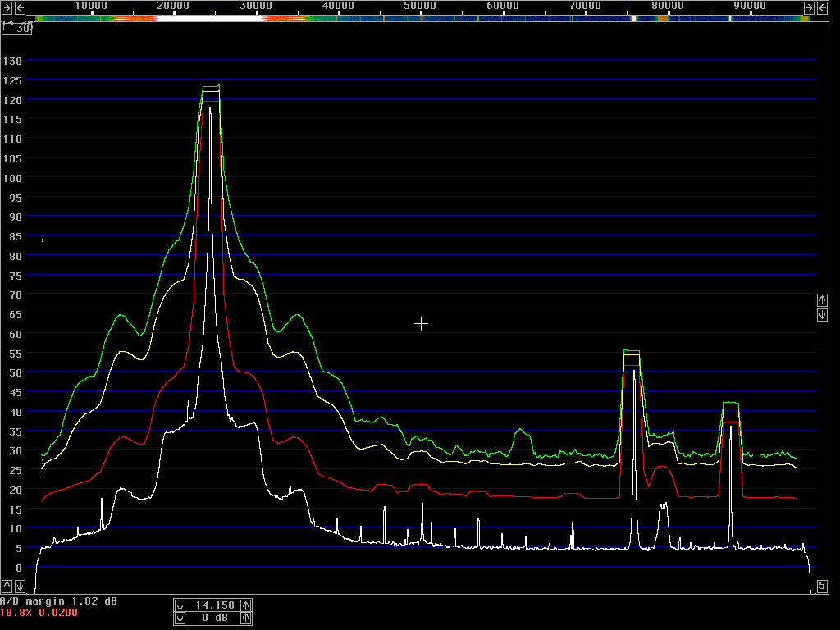Click the 80000 frequency scale label
Viewport: 840px width, 630px height.
click(668, 6)
